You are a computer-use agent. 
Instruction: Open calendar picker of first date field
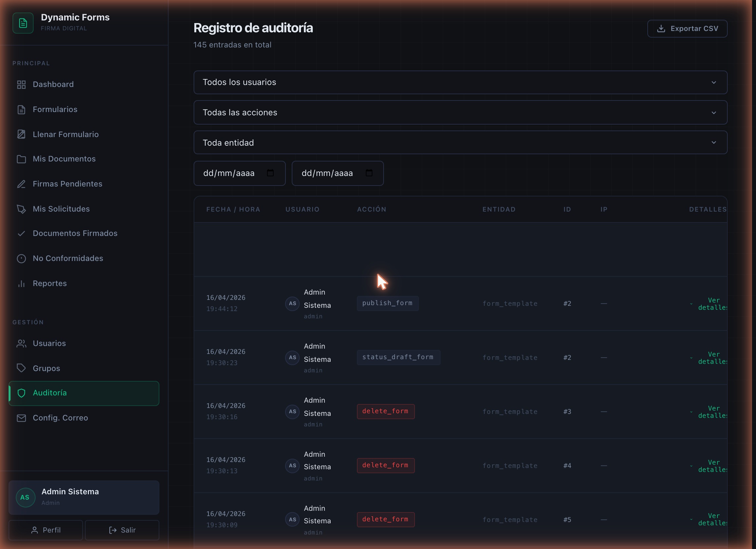pyautogui.click(x=270, y=173)
